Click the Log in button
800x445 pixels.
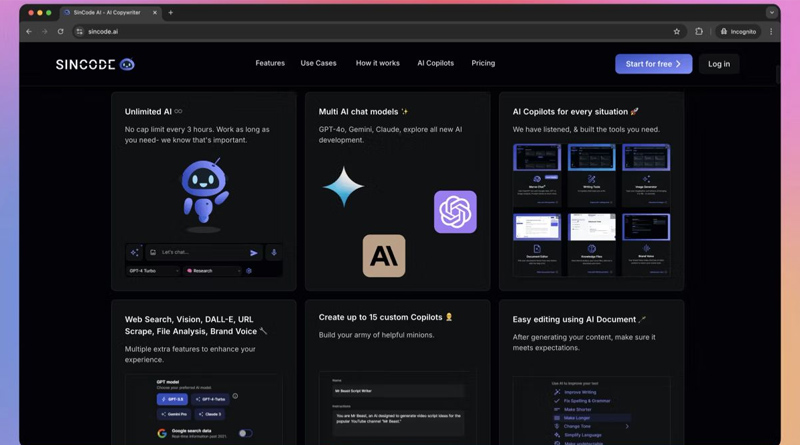click(719, 64)
